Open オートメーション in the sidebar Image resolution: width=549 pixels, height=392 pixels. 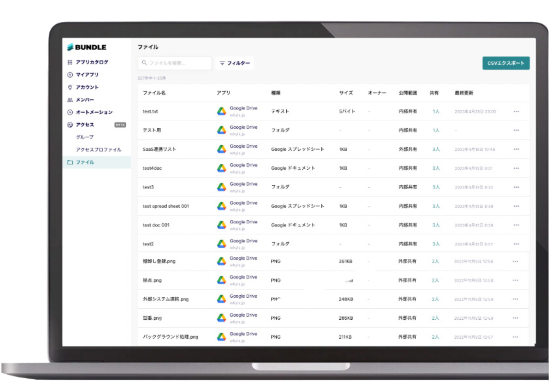pyautogui.click(x=94, y=112)
